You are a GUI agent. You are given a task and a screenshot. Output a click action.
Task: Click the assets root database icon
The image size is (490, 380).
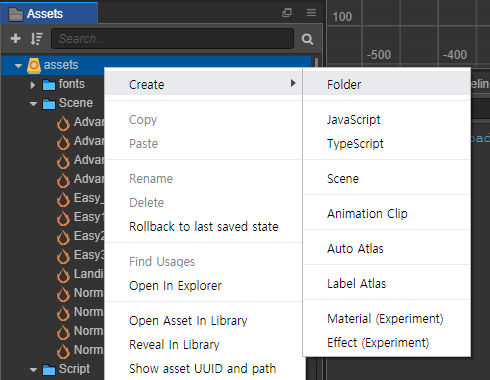click(x=34, y=65)
